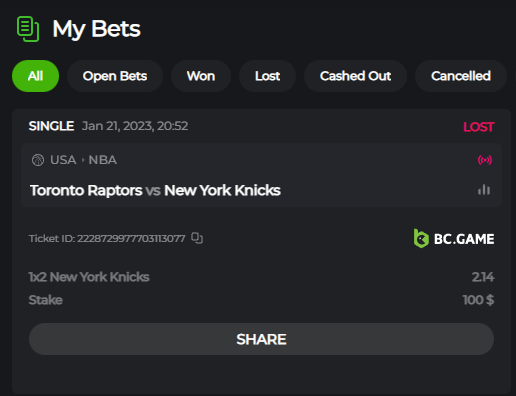Click the basketball sport icon beside USA
The height and width of the screenshot is (396, 516).
pyautogui.click(x=38, y=160)
